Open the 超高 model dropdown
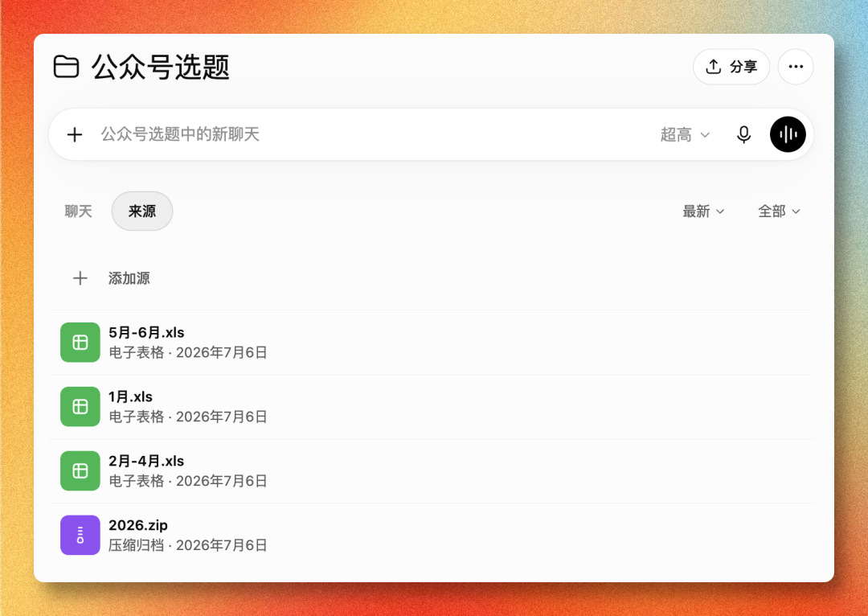 point(685,134)
